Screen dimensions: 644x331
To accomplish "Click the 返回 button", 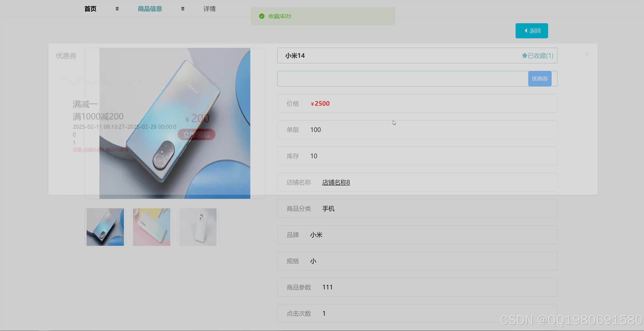I will pos(531,31).
